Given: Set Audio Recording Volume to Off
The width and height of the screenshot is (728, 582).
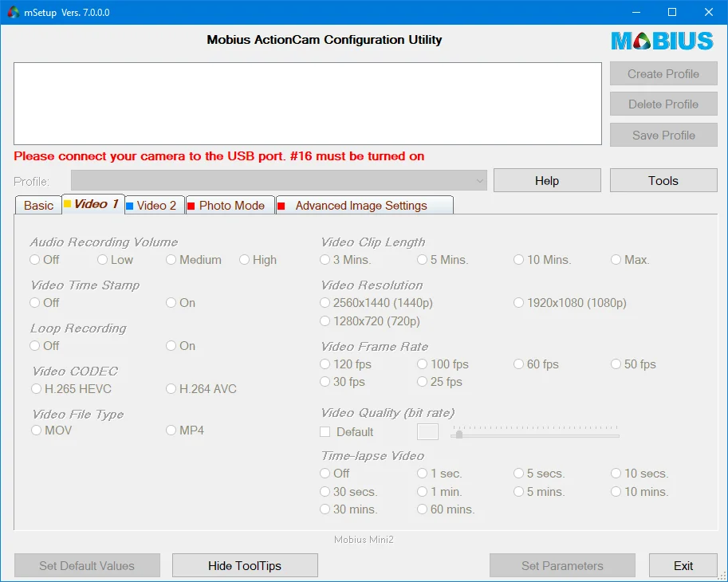Looking at the screenshot, I should tap(44, 260).
